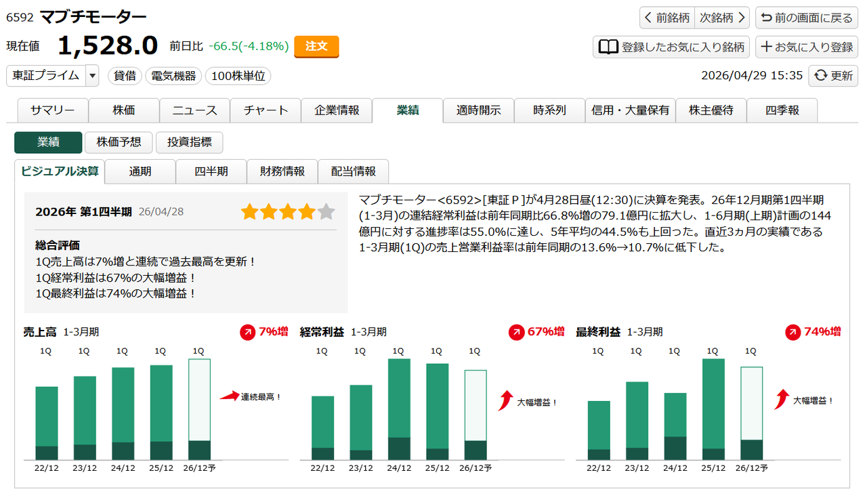This screenshot has height=504, width=867.
Task: Click the 26/12予 bar in 売上高 chart
Action: pyautogui.click(x=199, y=409)
